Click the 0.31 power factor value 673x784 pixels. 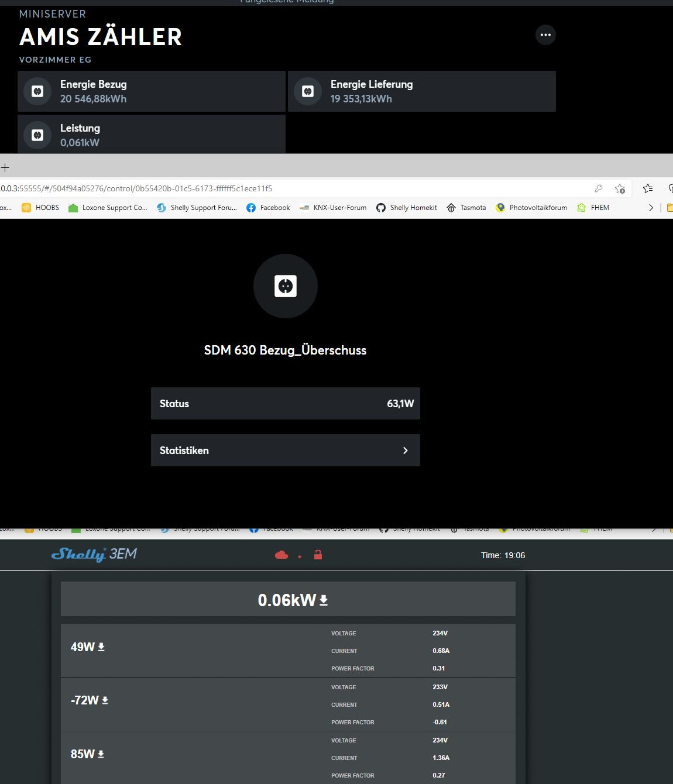(438, 668)
